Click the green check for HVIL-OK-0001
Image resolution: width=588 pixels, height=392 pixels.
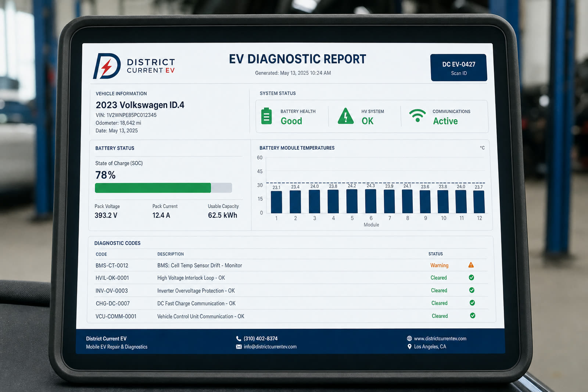pyautogui.click(x=472, y=278)
